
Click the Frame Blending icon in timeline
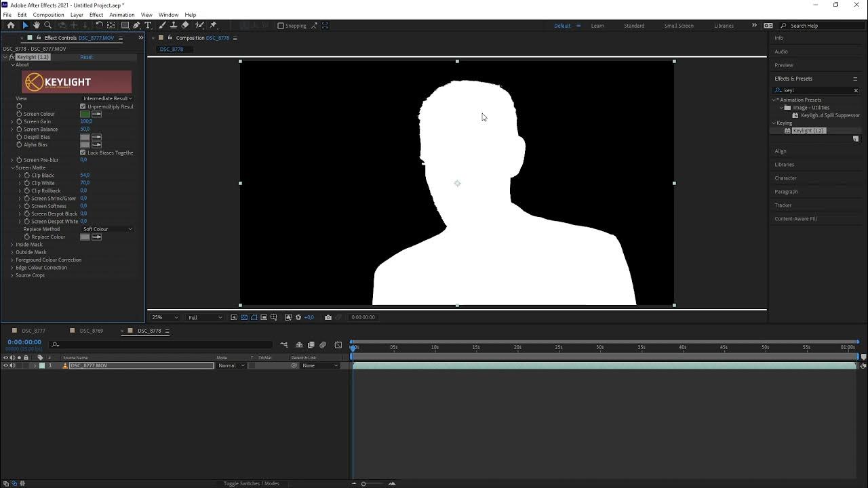point(311,345)
